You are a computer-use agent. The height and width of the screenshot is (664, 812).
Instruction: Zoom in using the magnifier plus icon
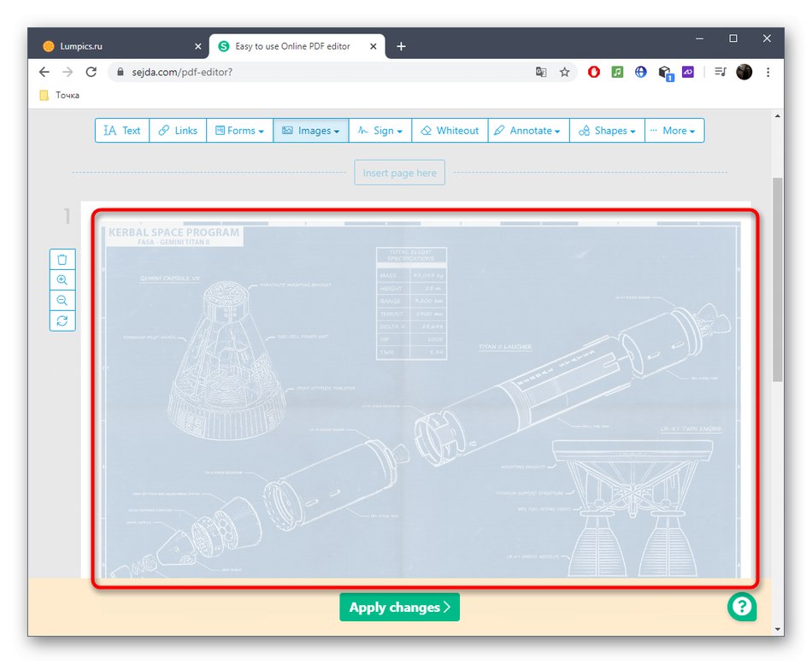tap(62, 279)
